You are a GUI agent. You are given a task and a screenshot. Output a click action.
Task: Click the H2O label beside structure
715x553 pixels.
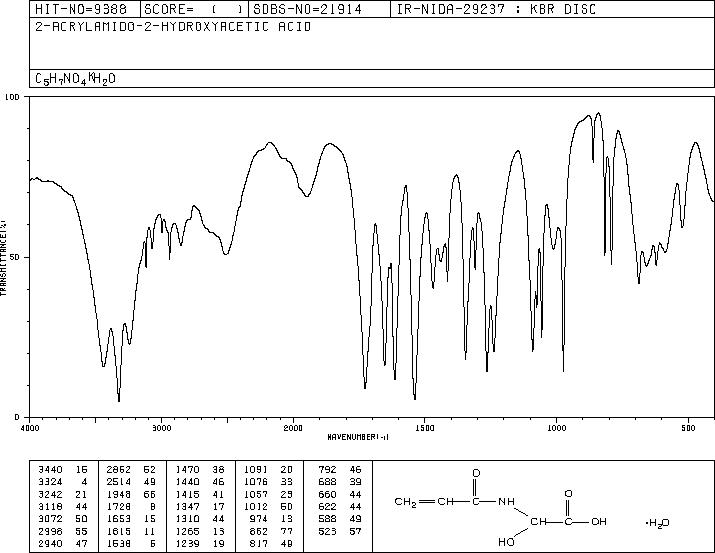coord(658,523)
